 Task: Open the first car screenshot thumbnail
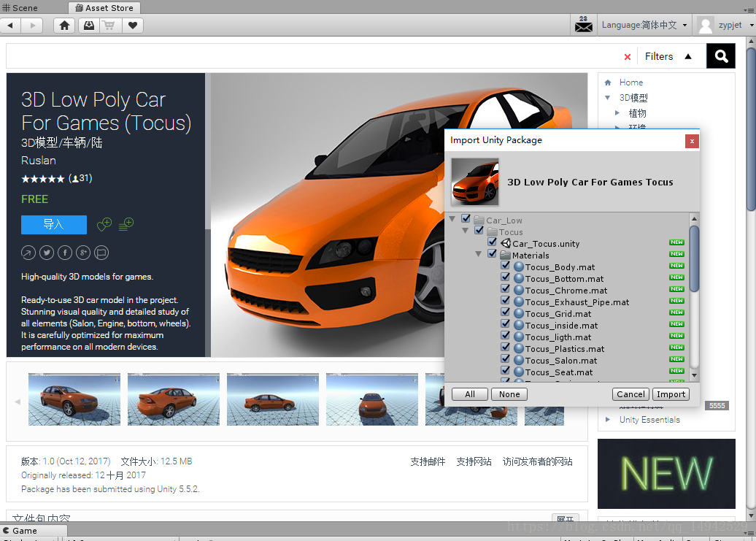coord(74,399)
